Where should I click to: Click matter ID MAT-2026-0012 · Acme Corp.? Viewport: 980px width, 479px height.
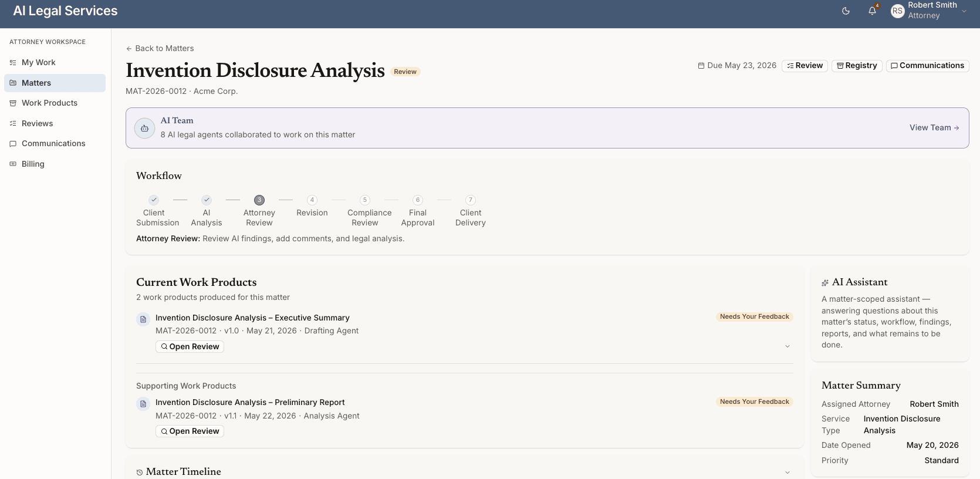(182, 91)
